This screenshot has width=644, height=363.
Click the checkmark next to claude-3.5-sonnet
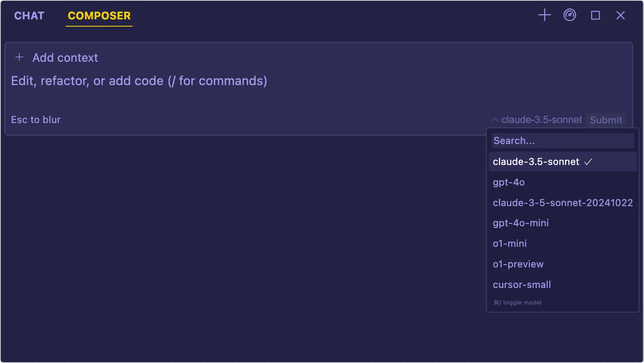[x=588, y=162]
